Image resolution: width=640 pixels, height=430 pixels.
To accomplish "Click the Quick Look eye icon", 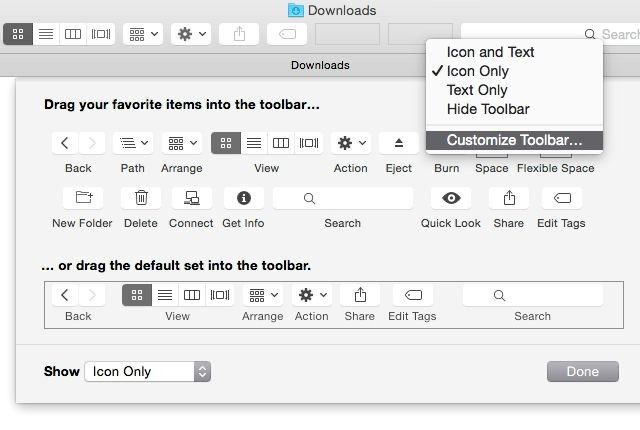I will (x=451, y=198).
